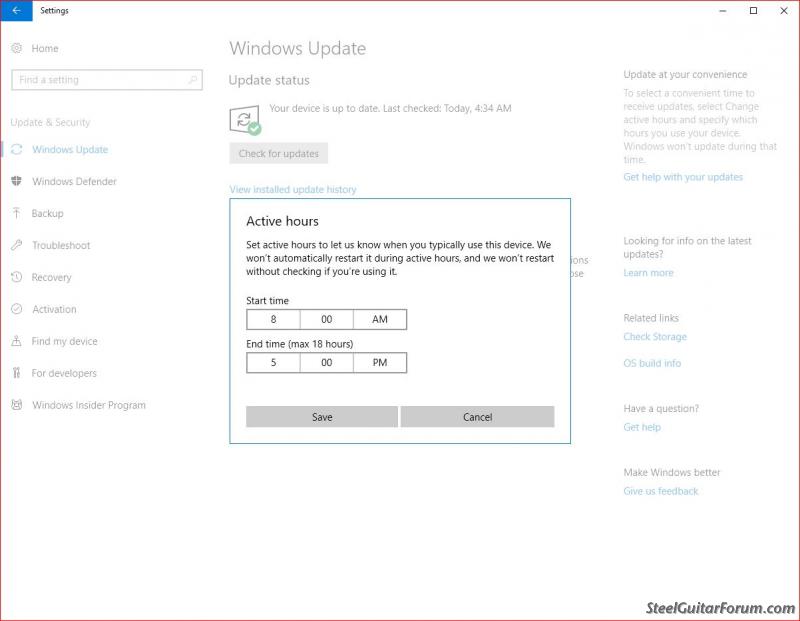
Task: Open Start time minutes selector
Action: [x=327, y=319]
